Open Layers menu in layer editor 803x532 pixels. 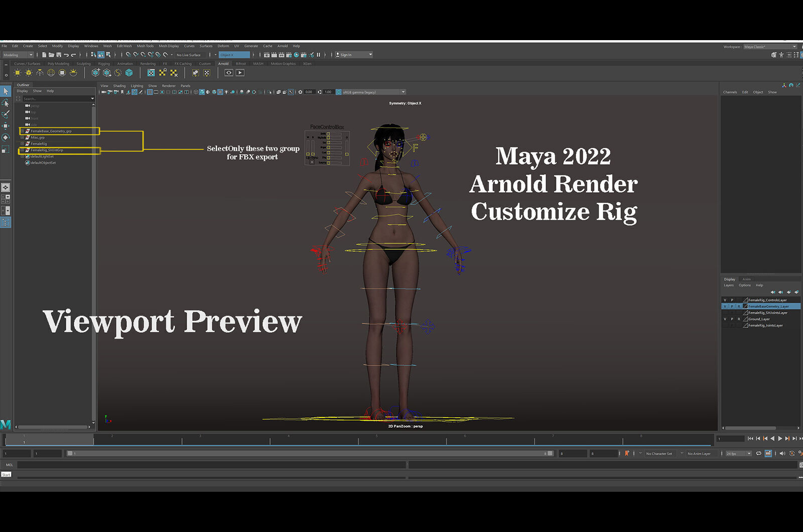(x=729, y=285)
